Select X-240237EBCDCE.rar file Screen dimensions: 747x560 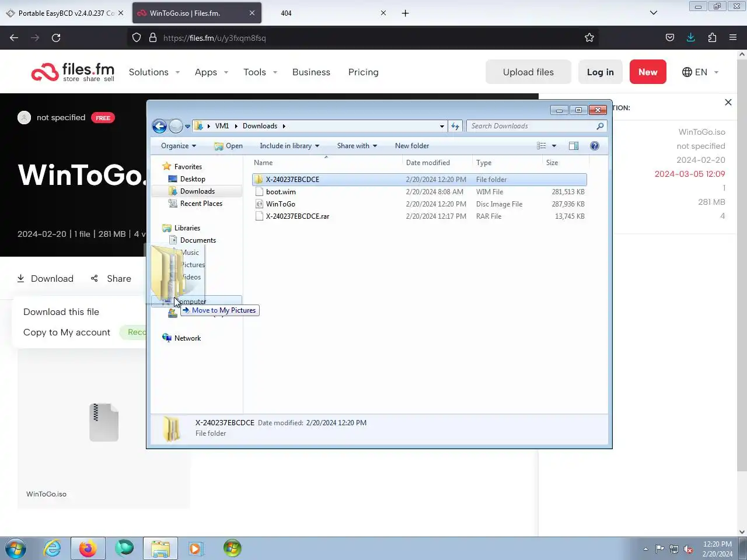point(420,216)
